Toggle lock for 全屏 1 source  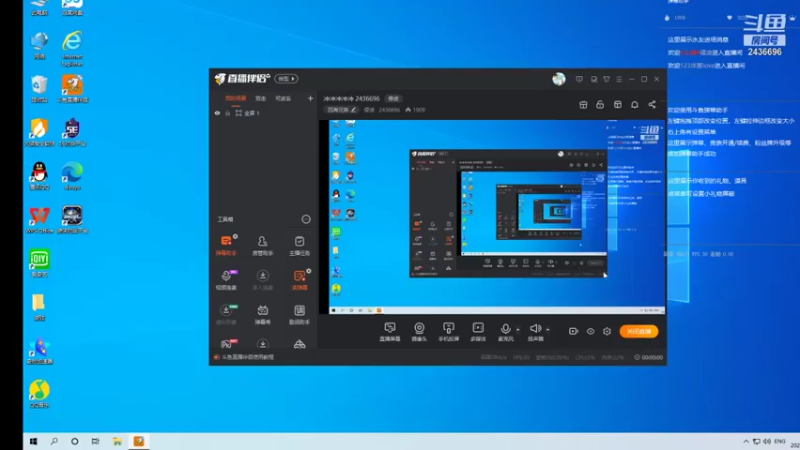coord(228,113)
